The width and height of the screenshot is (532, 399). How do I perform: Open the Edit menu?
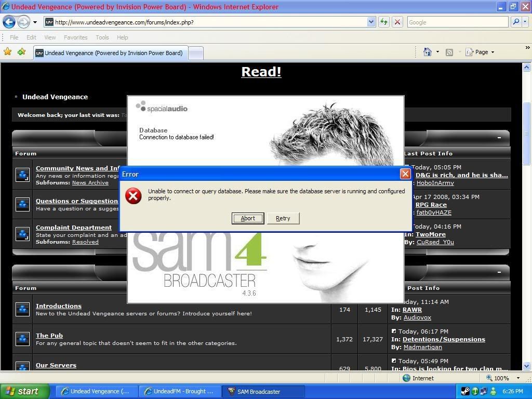pyautogui.click(x=31, y=37)
